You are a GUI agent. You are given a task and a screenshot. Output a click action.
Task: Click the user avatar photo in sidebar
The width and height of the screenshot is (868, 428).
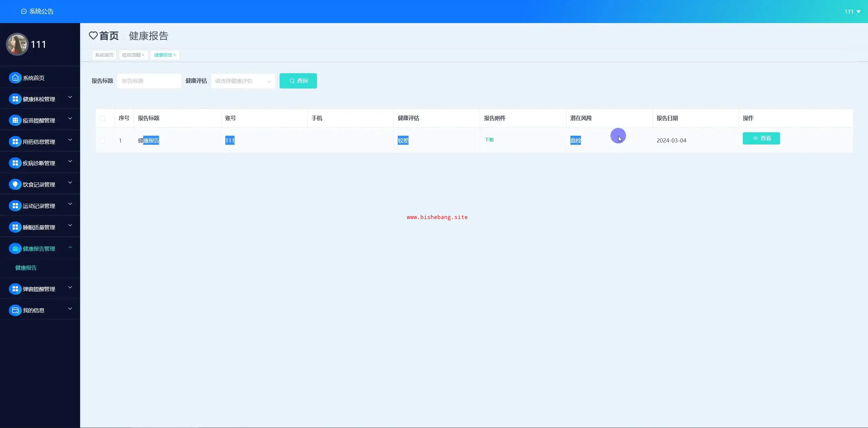[17, 44]
